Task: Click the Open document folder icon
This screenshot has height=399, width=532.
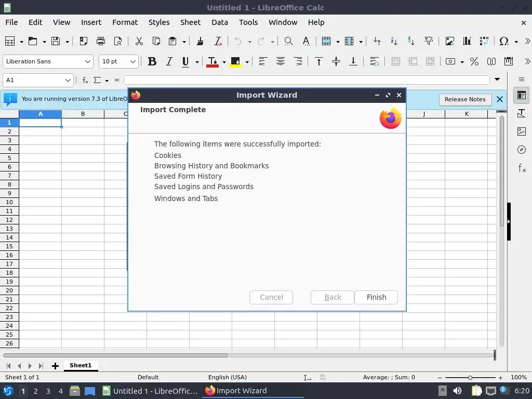Action: click(33, 42)
